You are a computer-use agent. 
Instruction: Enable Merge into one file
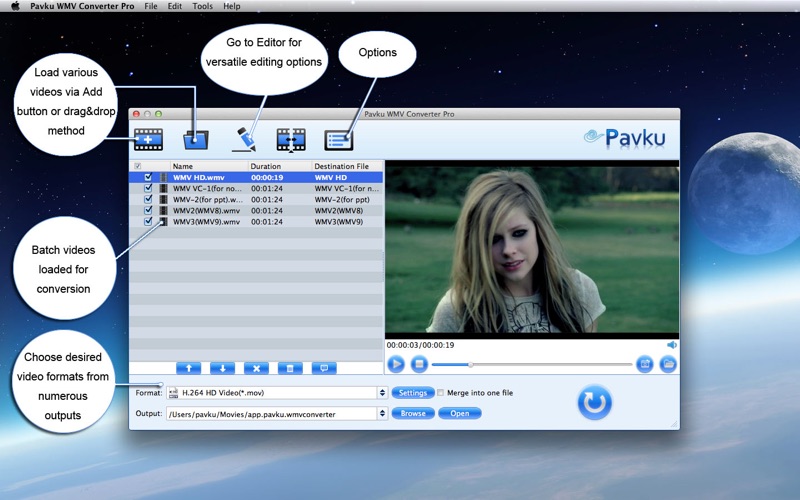coord(440,393)
